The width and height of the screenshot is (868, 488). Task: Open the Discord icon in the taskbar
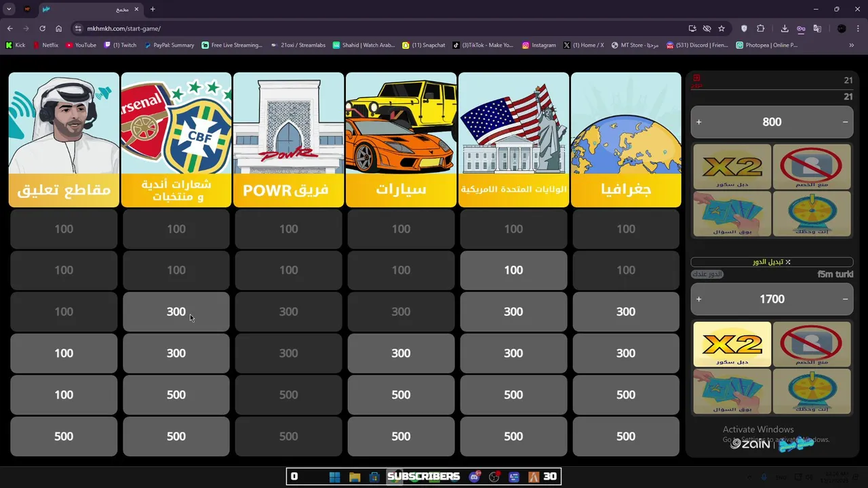474,476
